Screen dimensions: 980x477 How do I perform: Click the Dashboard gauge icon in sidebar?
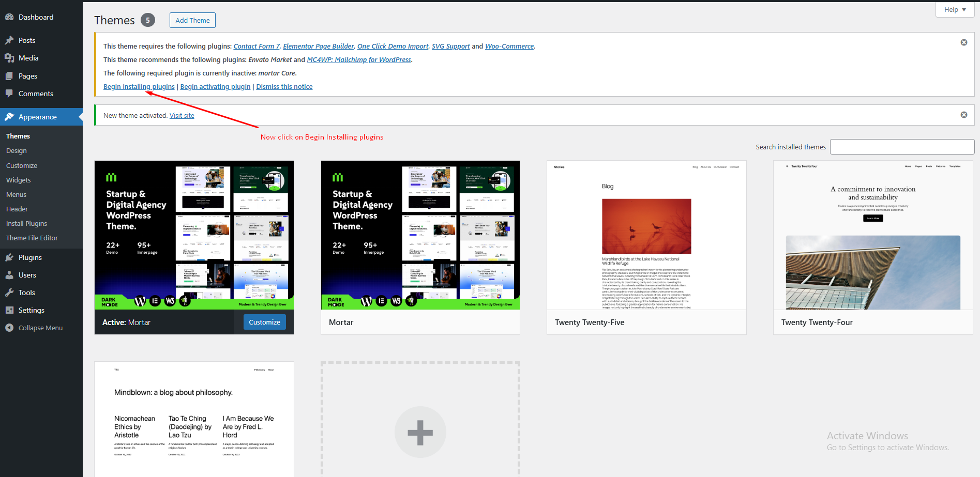click(9, 17)
